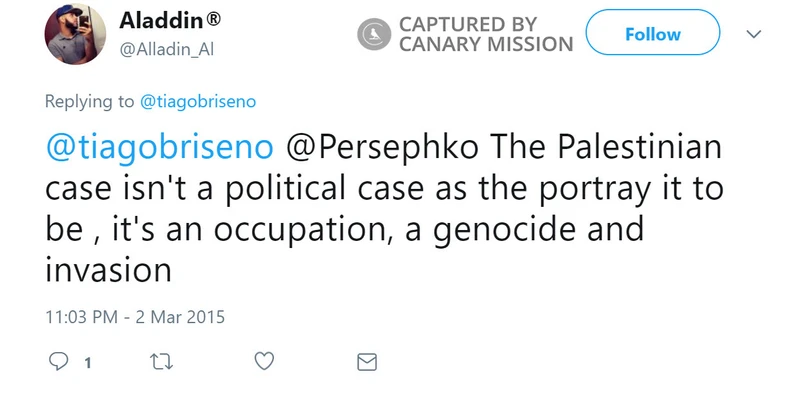This screenshot has width=800, height=399.
Task: Follow the Aladdin account
Action: pyautogui.click(x=653, y=32)
